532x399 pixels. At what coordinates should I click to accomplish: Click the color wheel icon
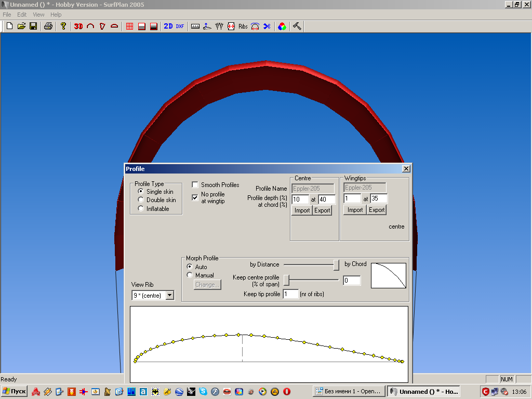pyautogui.click(x=282, y=26)
